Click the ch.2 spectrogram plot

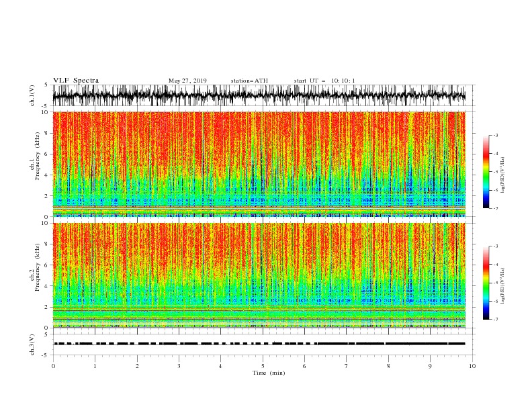(x=259, y=275)
